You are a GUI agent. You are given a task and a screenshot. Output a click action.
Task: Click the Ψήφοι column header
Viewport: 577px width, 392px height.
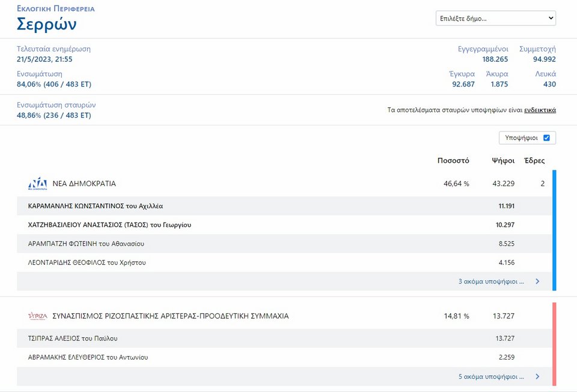point(502,161)
